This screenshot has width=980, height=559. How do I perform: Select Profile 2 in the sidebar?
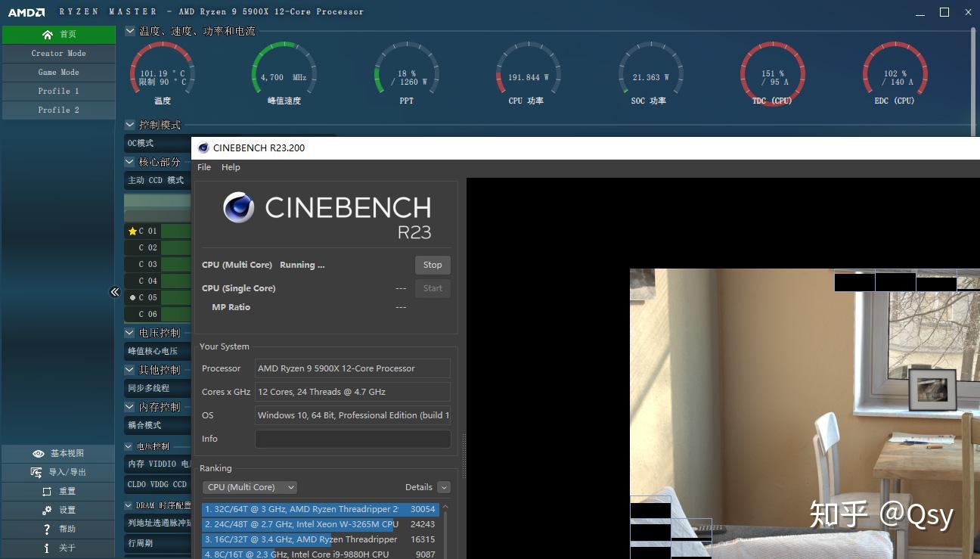tap(59, 110)
